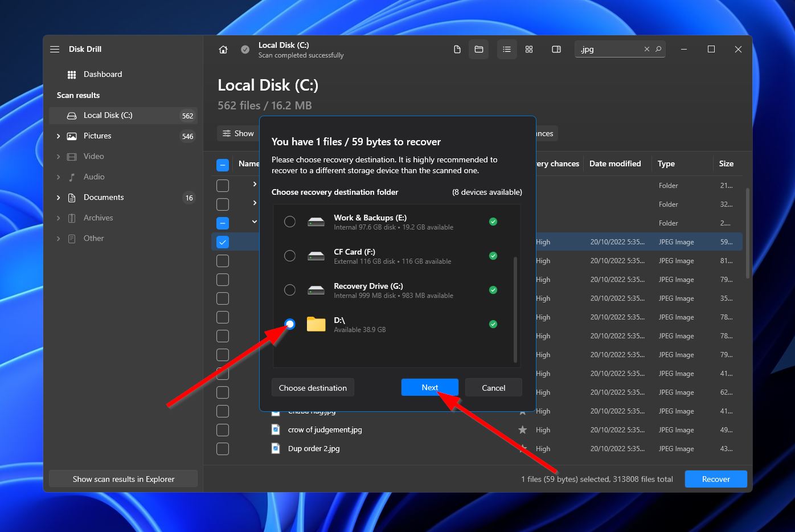Viewport: 795px width, 532px height.
Task: Uncheck the selected file's checkbox
Action: click(222, 242)
